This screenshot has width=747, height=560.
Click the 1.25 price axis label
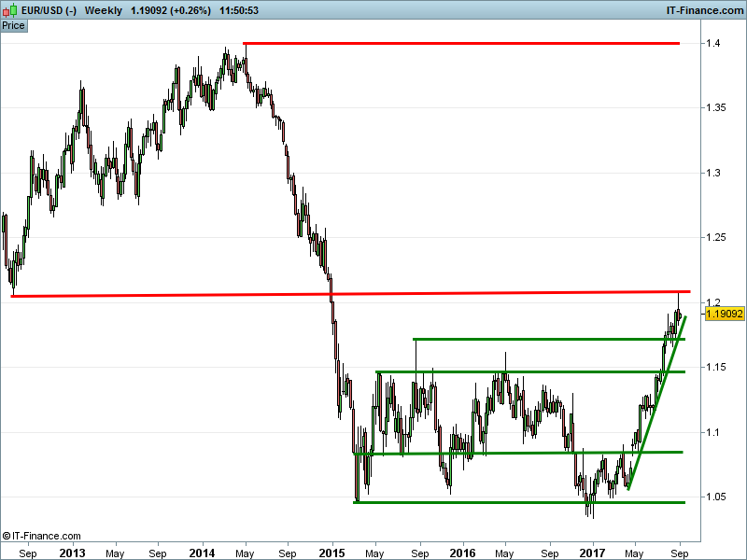point(716,237)
